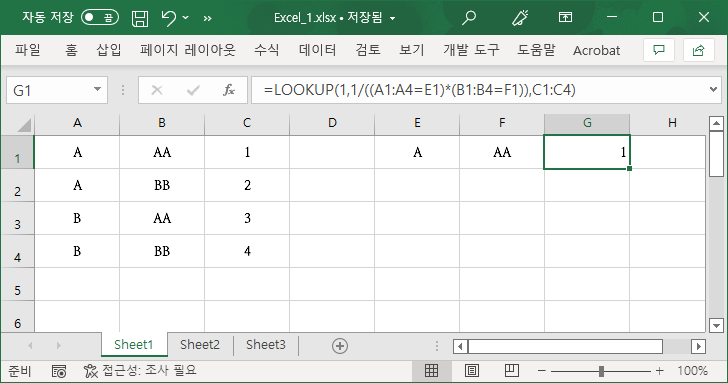Click the vertical scrollbar thumb
728x383 pixels.
pos(716,154)
